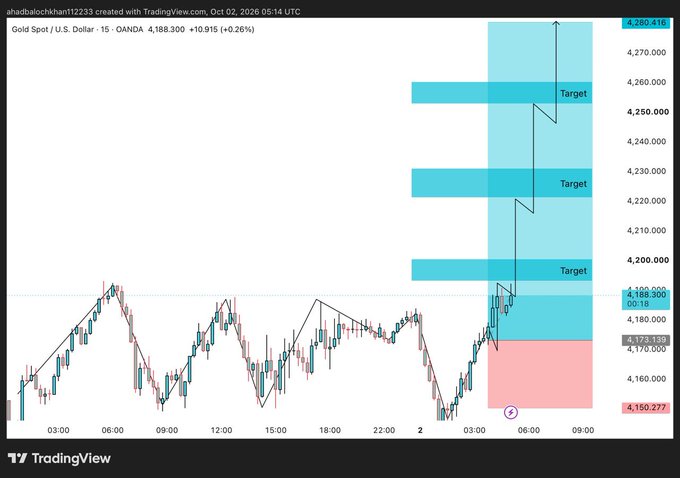Click the 4,180.000 price axis label
Viewport: 680px width, 478px height.
click(x=646, y=320)
